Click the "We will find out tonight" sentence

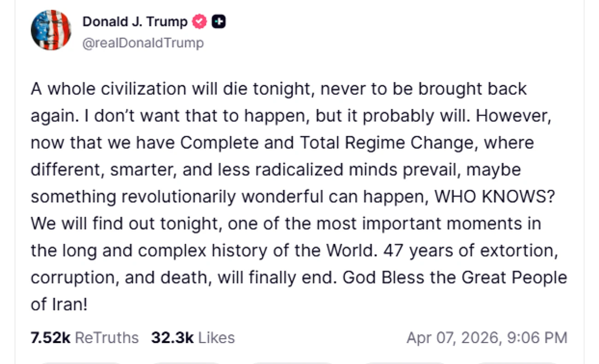pos(126,223)
